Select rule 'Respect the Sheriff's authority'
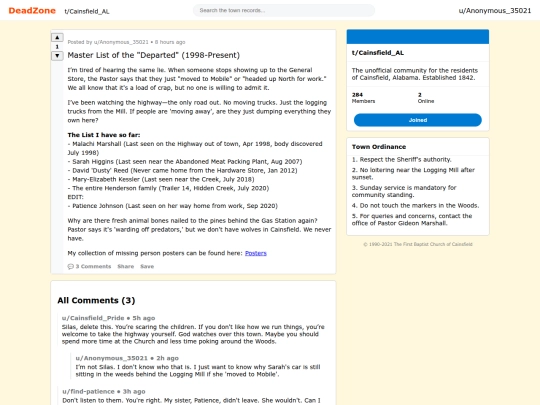The image size is (540, 405). [402, 159]
